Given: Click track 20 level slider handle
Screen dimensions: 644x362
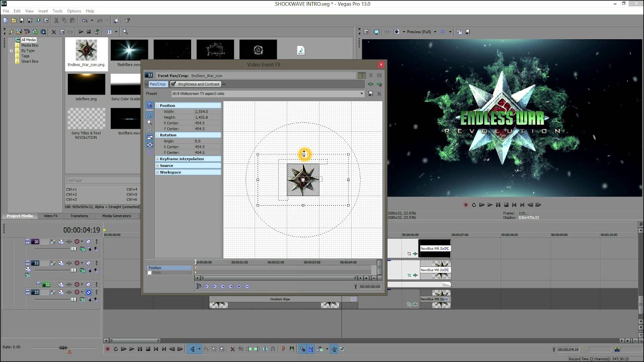Looking at the screenshot, I should [x=73, y=249].
